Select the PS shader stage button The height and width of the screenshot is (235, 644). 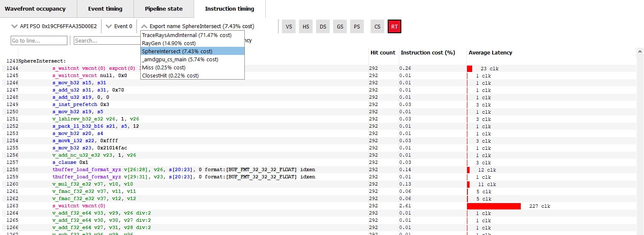click(357, 26)
